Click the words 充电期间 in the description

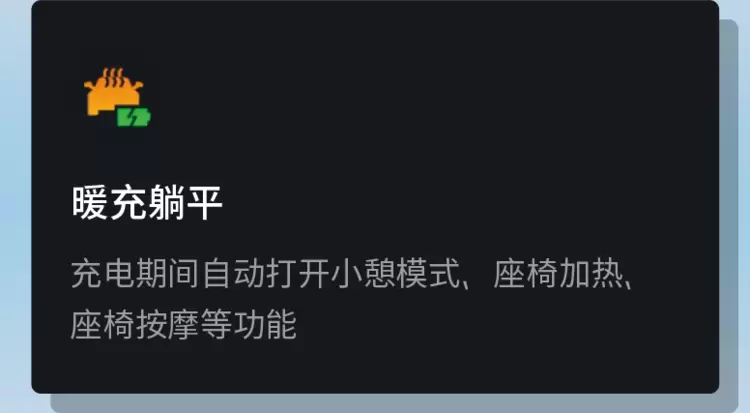pos(135,274)
